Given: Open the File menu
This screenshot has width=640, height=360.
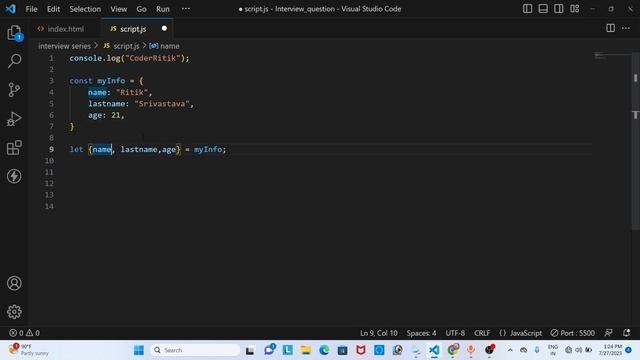Looking at the screenshot, I should (x=31, y=9).
